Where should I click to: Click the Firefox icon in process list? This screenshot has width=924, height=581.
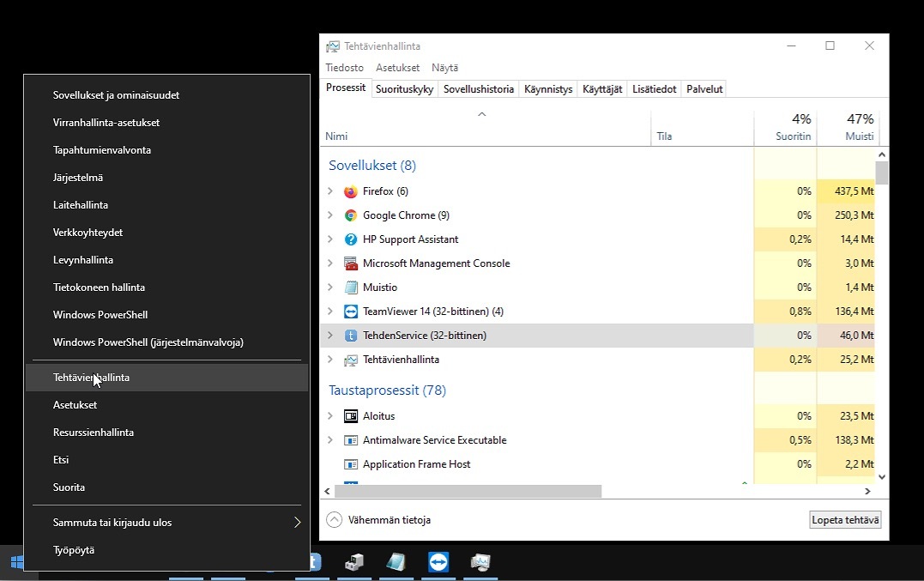tap(350, 191)
